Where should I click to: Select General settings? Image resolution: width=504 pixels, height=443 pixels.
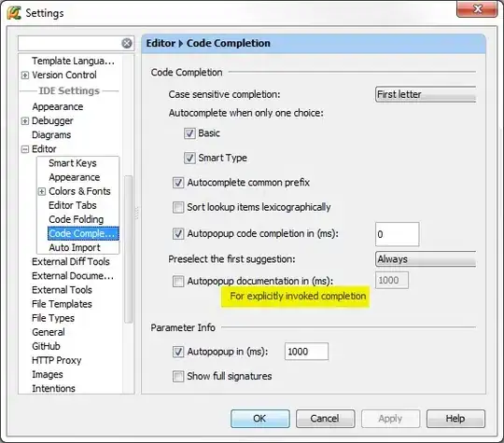pyautogui.click(x=49, y=332)
